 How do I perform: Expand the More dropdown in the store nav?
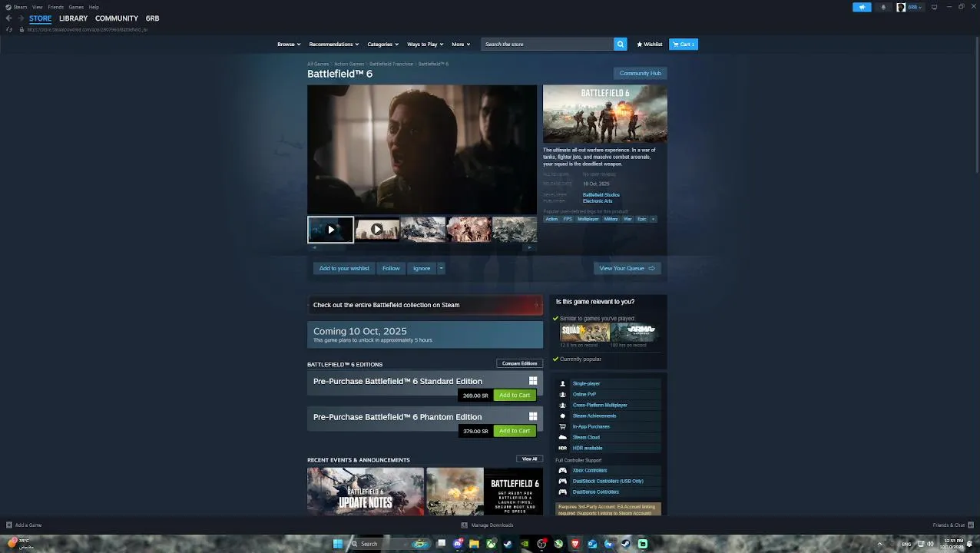click(461, 44)
